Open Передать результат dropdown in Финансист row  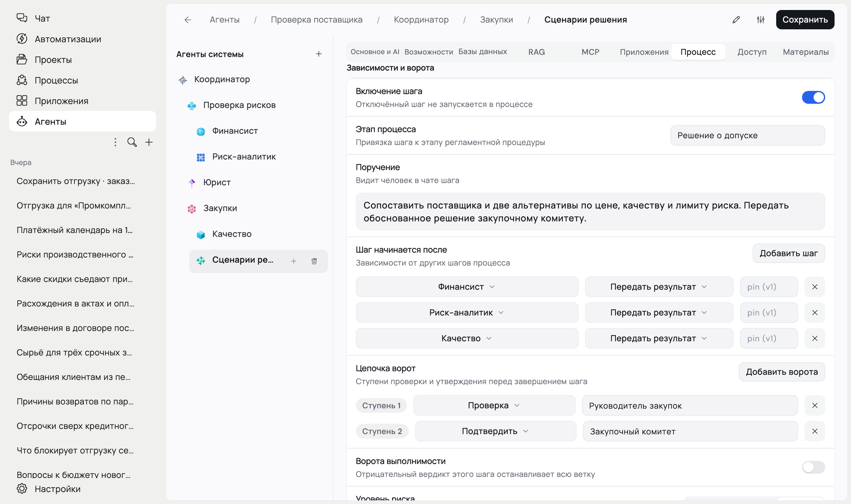[659, 287]
